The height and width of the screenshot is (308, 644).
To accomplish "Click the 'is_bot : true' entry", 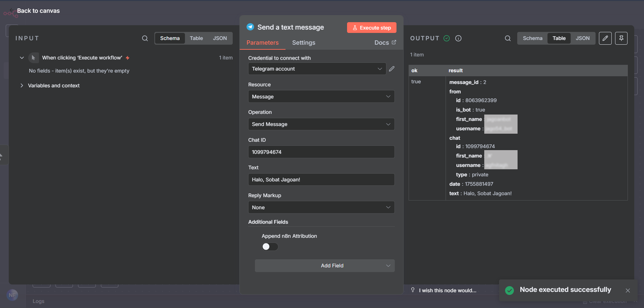I will click(470, 110).
